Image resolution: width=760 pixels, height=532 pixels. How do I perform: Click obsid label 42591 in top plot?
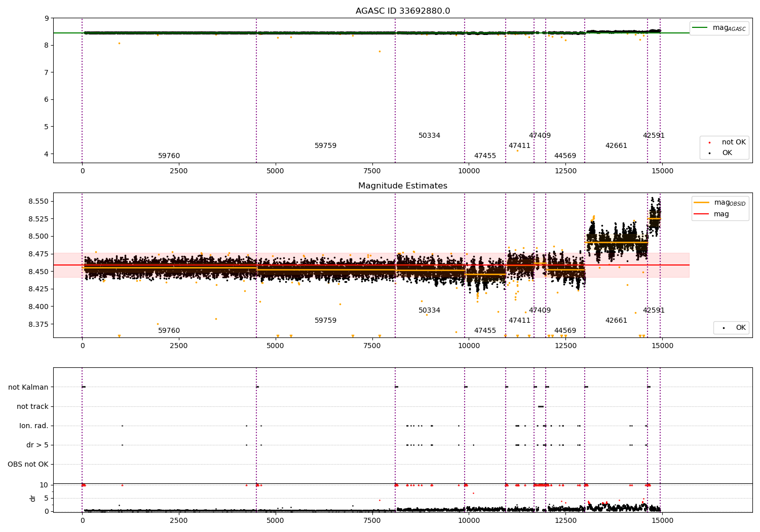coord(654,136)
